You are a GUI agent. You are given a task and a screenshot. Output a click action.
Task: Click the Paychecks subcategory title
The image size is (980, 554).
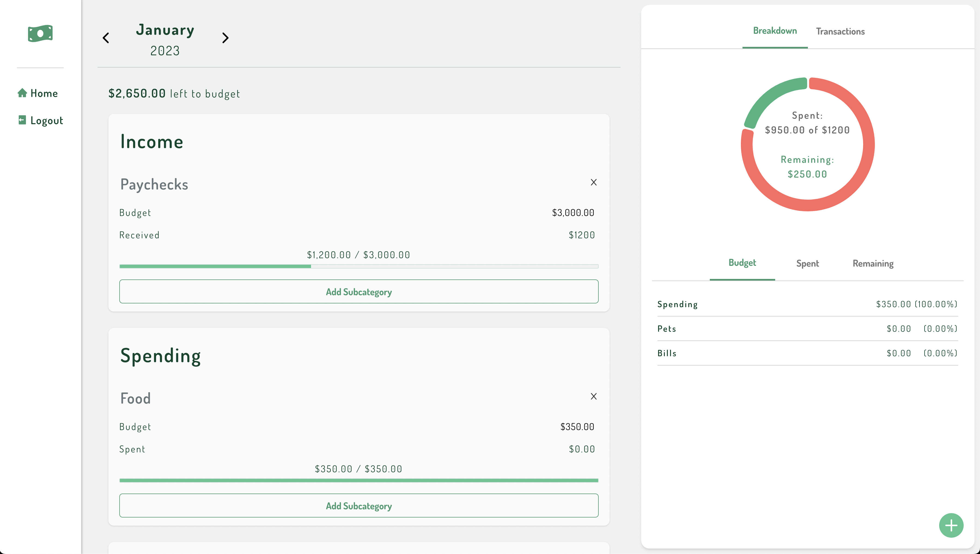154,185
